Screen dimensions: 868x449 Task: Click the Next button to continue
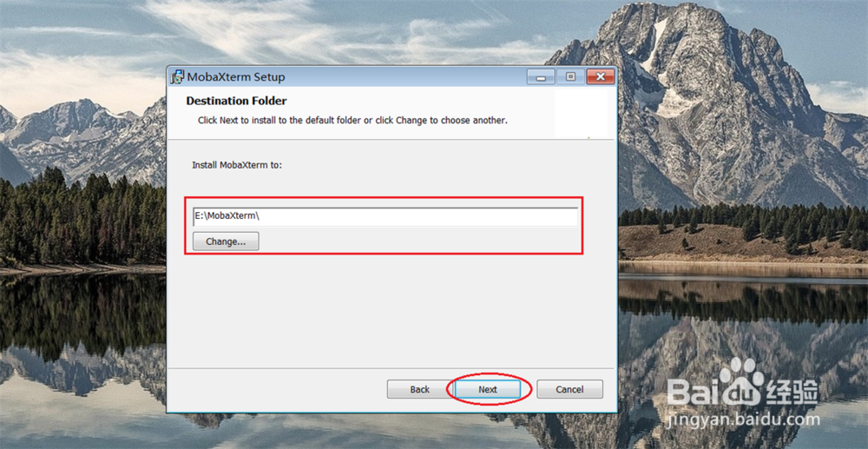coord(488,389)
